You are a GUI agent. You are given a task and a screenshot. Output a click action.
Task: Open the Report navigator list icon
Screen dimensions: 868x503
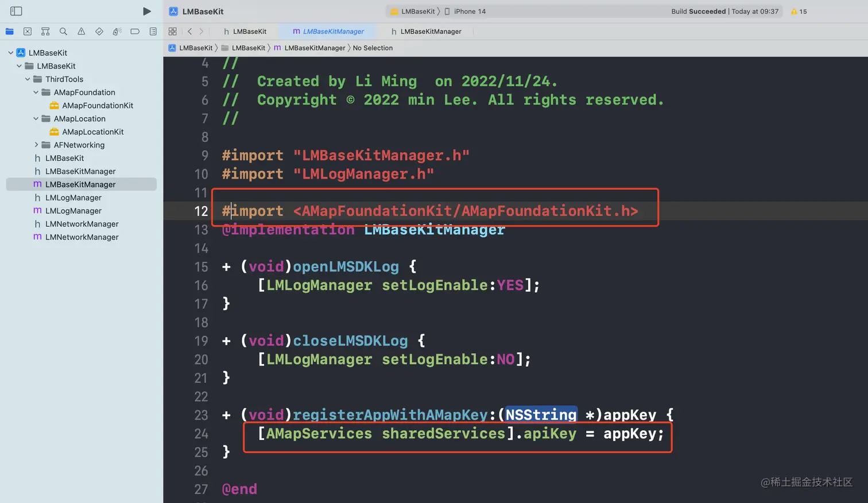(x=153, y=32)
